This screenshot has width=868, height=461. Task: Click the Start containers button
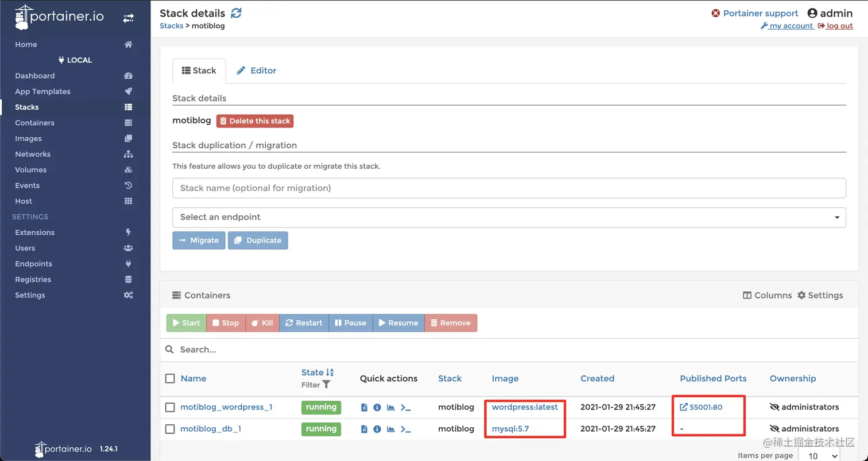[186, 323]
